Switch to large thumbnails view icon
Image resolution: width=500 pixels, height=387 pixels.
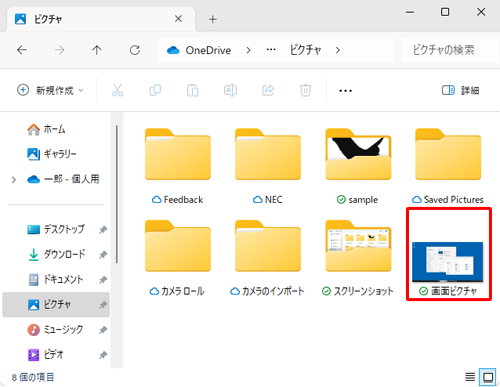[x=488, y=377]
